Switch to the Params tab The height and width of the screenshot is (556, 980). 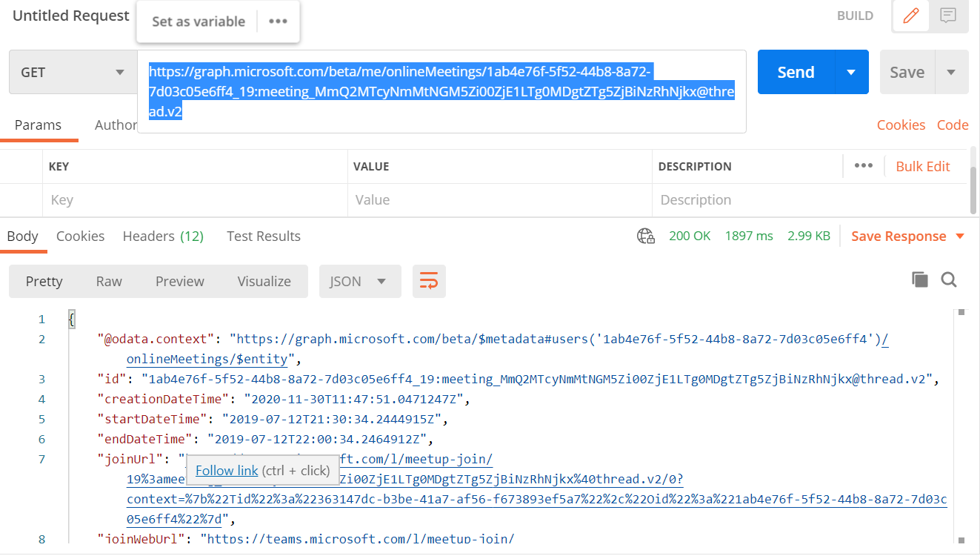click(x=39, y=125)
